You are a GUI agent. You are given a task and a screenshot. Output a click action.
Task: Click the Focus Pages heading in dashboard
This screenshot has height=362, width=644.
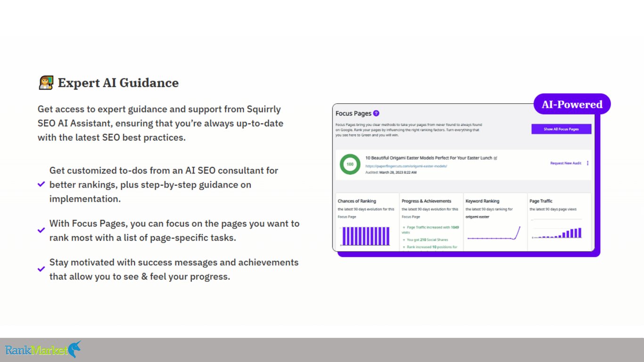point(353,114)
